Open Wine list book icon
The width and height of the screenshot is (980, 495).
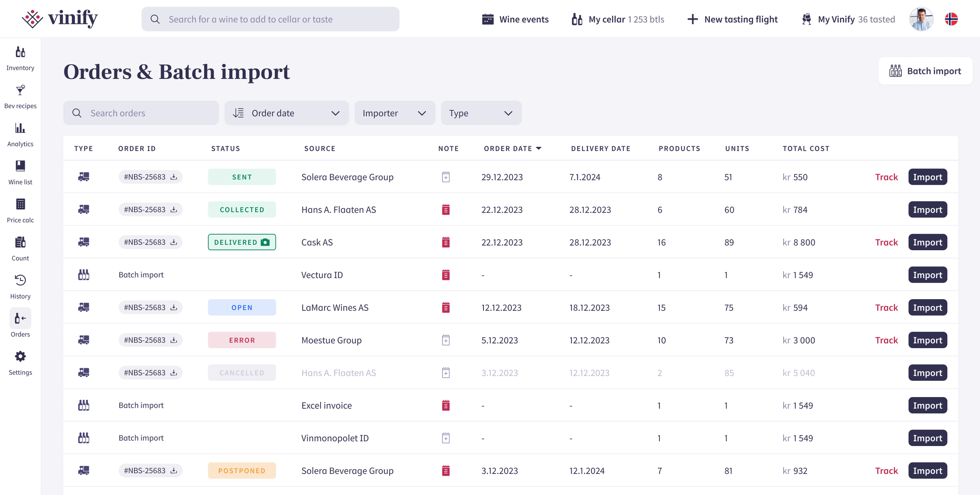pos(20,166)
